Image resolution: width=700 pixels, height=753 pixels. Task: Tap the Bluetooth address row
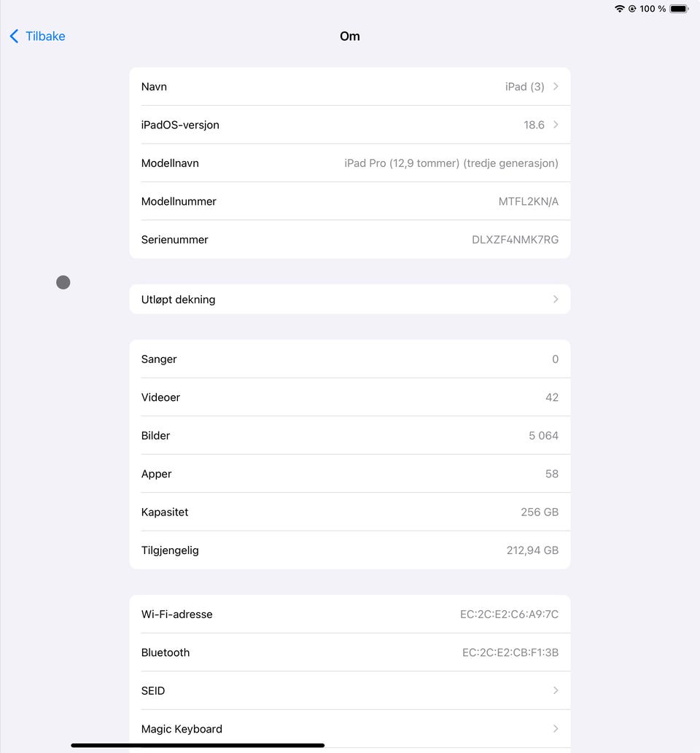pos(350,652)
